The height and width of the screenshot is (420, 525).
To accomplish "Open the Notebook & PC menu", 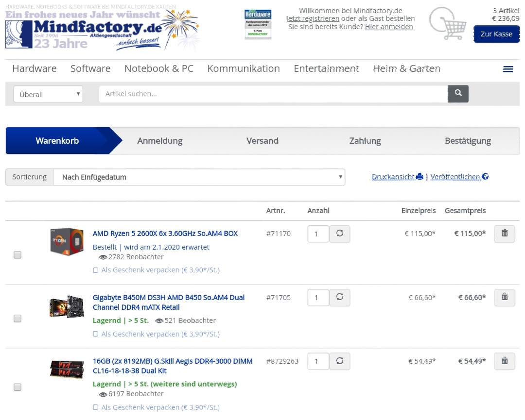I will 159,68.
